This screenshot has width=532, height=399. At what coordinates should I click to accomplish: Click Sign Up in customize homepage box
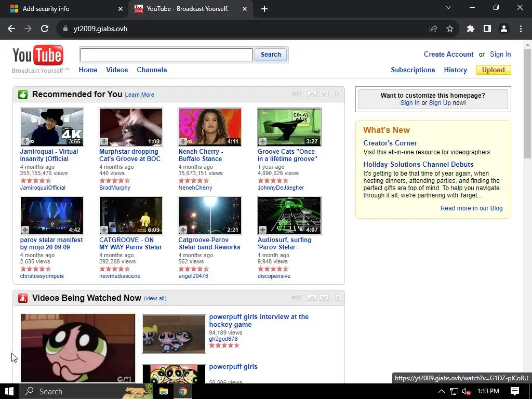coord(440,103)
